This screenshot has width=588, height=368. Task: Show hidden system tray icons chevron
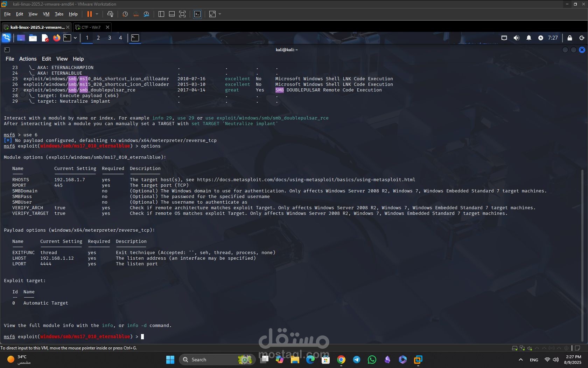[521, 360]
